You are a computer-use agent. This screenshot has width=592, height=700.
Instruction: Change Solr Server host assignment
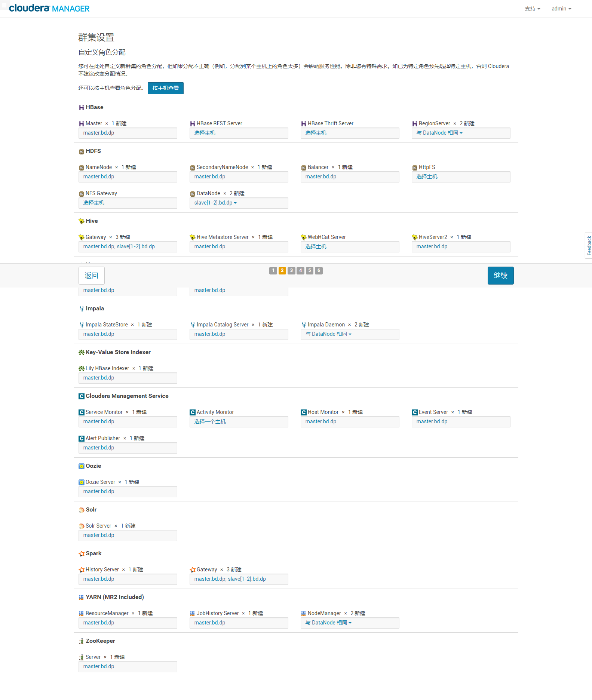coord(128,535)
